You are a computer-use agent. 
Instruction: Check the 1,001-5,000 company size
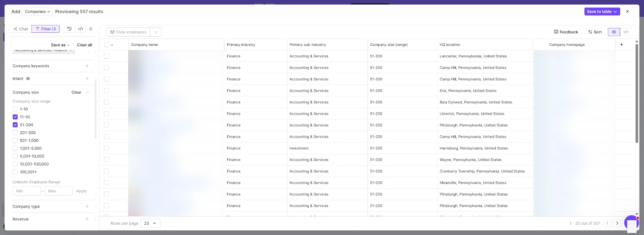(15, 148)
